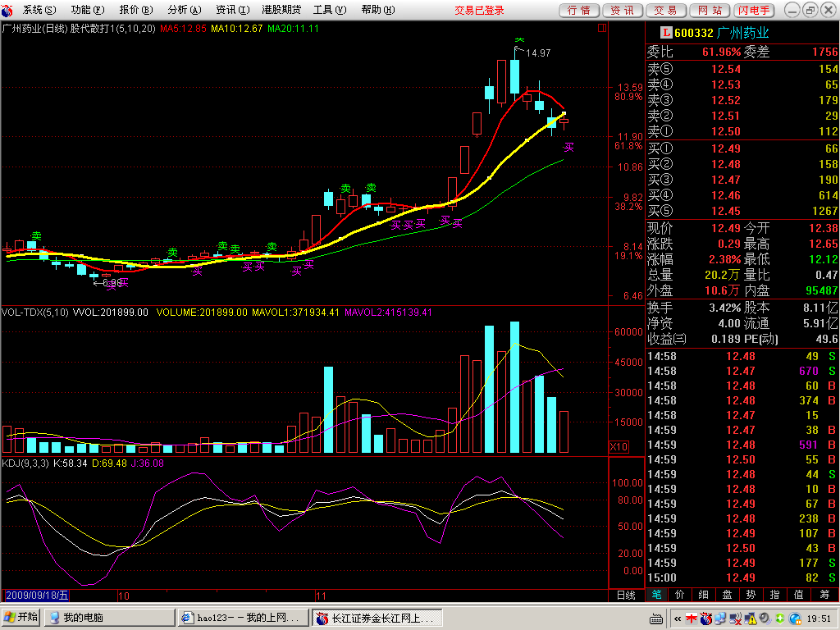Click the 15:00 trade tick row
The height and width of the screenshot is (630, 840).
(x=742, y=577)
